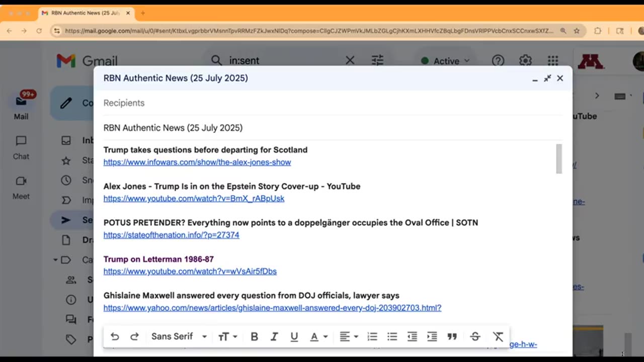Open the text alignment dropdown
Viewport: 644px width, 362px height.
348,336
